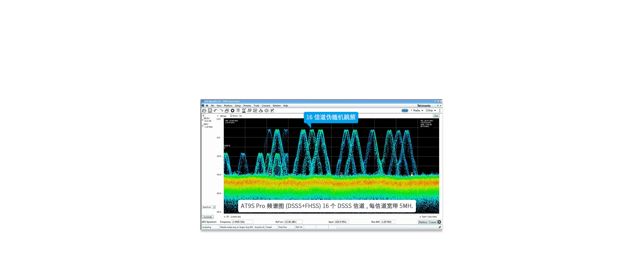The height and width of the screenshot is (262, 644).
Task: Open the cascading windows displays icon
Action: [227, 111]
